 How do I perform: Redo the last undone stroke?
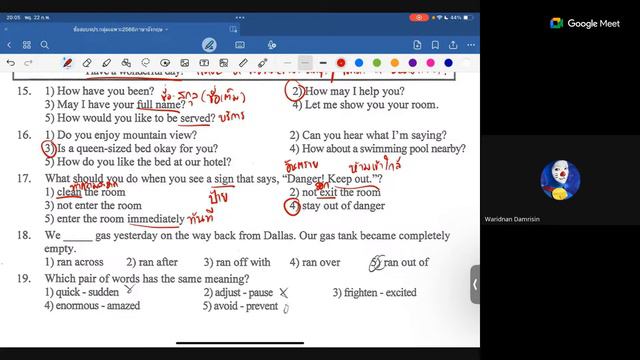[28, 63]
